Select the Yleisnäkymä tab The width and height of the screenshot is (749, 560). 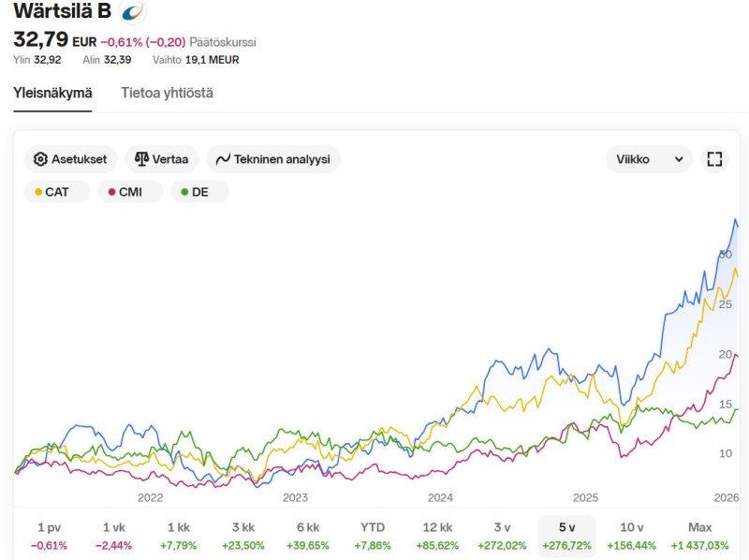click(x=52, y=93)
